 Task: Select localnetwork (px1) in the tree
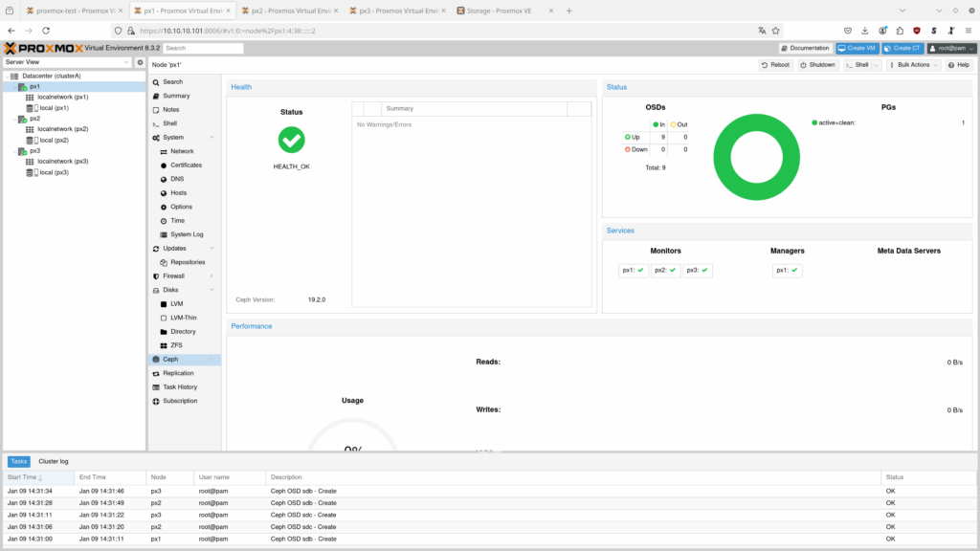pos(62,98)
